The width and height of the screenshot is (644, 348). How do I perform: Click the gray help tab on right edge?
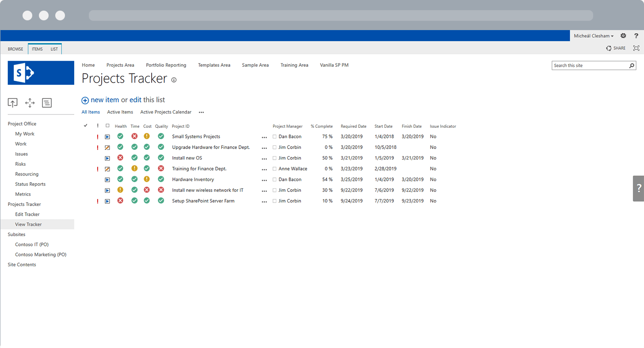(x=639, y=188)
